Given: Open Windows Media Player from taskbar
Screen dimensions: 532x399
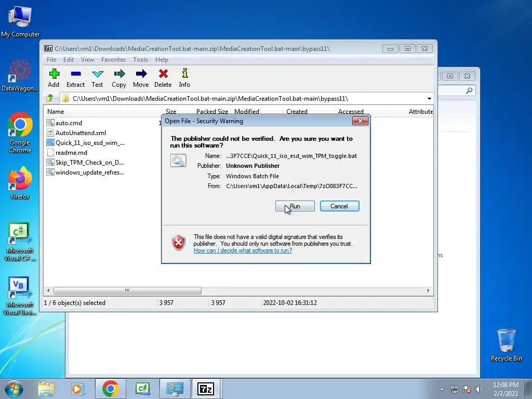Looking at the screenshot, I should (x=77, y=389).
